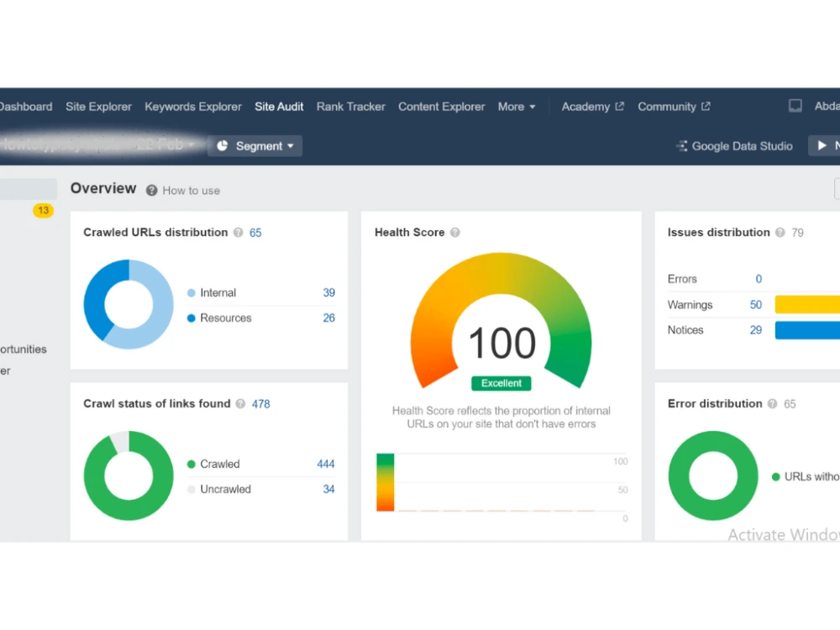The image size is (840, 630).
Task: Click help icon next to Crawl status of links
Action: pos(240,404)
